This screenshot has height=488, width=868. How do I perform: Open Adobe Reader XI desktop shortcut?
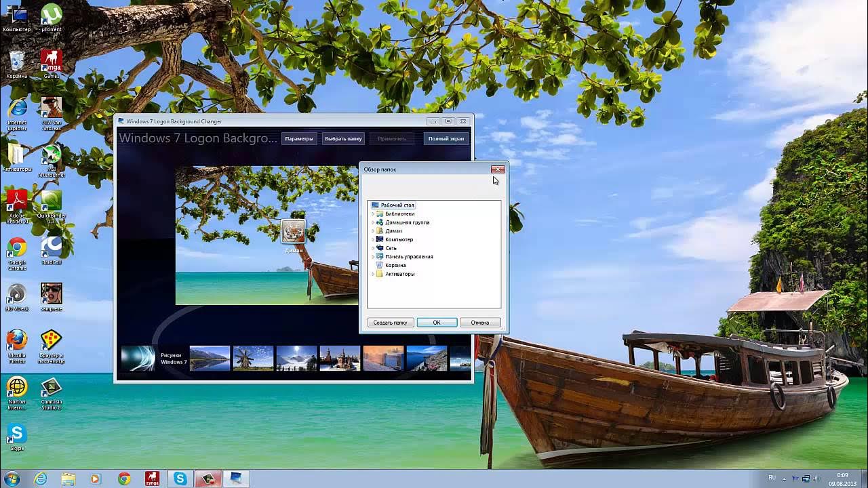[17, 207]
